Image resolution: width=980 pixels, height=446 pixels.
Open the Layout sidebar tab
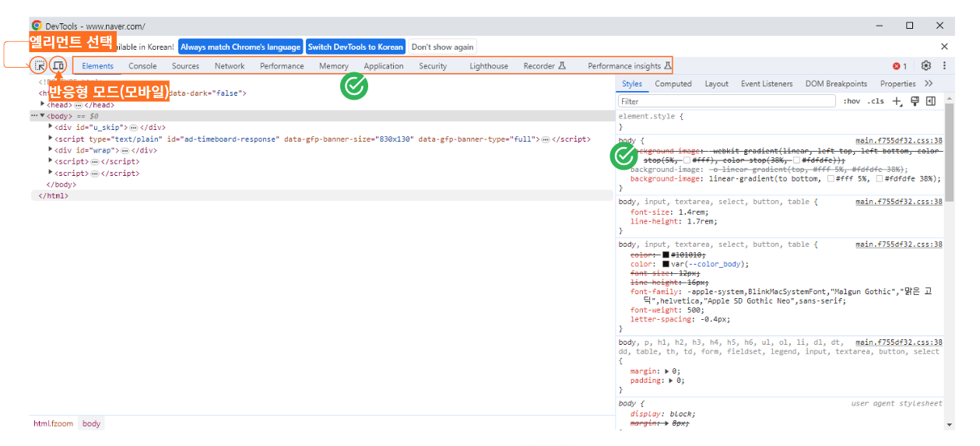(717, 83)
